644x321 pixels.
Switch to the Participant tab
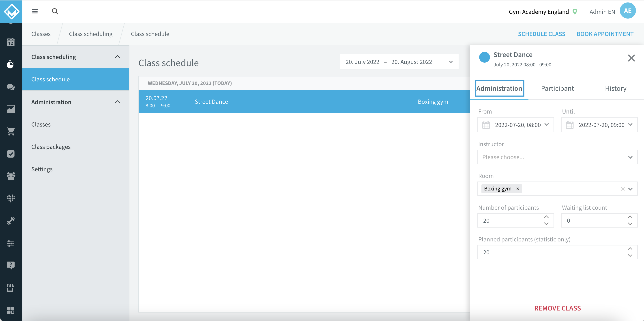click(557, 88)
